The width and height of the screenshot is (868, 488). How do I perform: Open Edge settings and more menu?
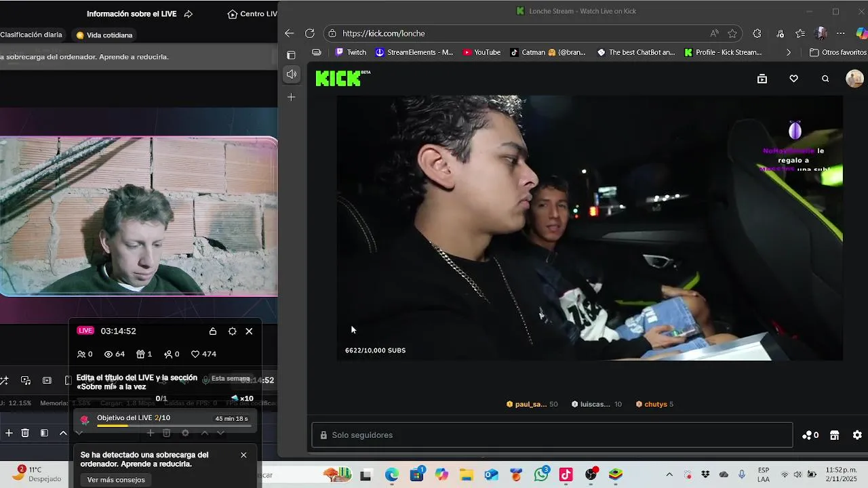pyautogui.click(x=841, y=33)
